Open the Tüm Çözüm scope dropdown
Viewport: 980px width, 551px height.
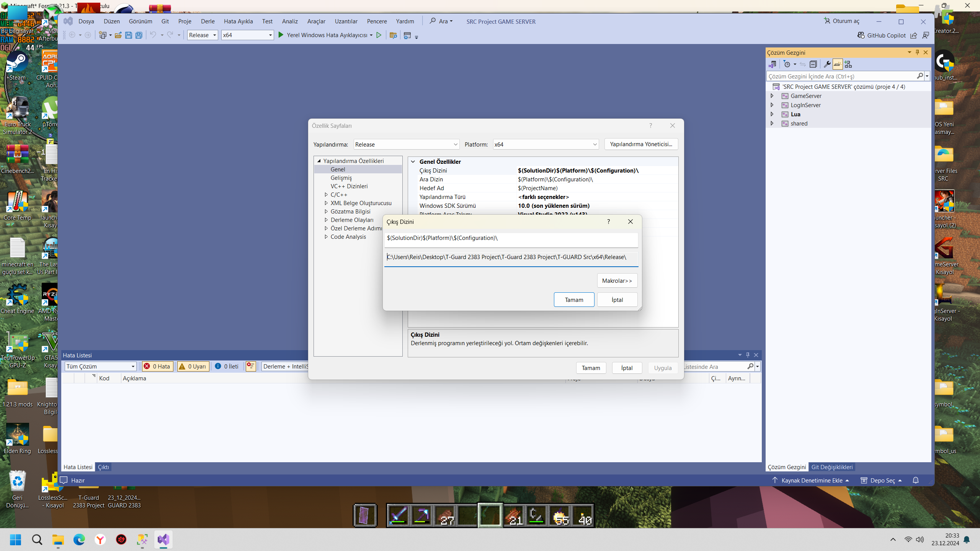coord(101,366)
